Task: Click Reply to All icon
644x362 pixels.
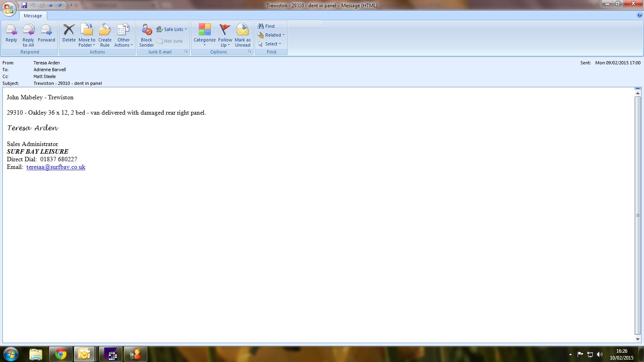Action: coord(28,35)
